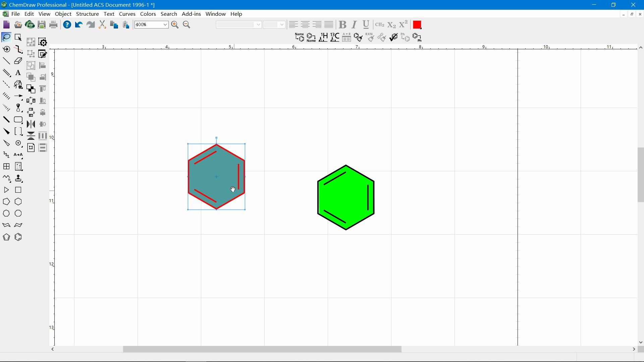The image size is (644, 362).
Task: Click the Flip Vertical object icon
Action: (x=31, y=136)
